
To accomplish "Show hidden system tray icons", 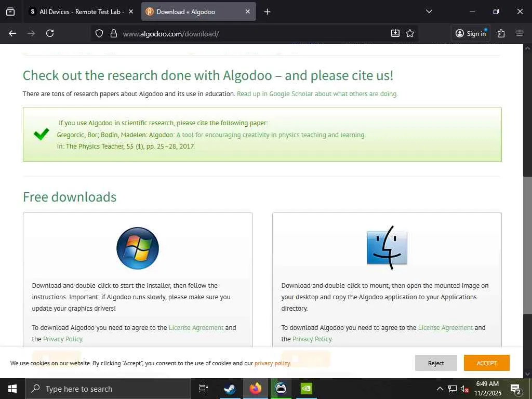I will [x=440, y=389].
